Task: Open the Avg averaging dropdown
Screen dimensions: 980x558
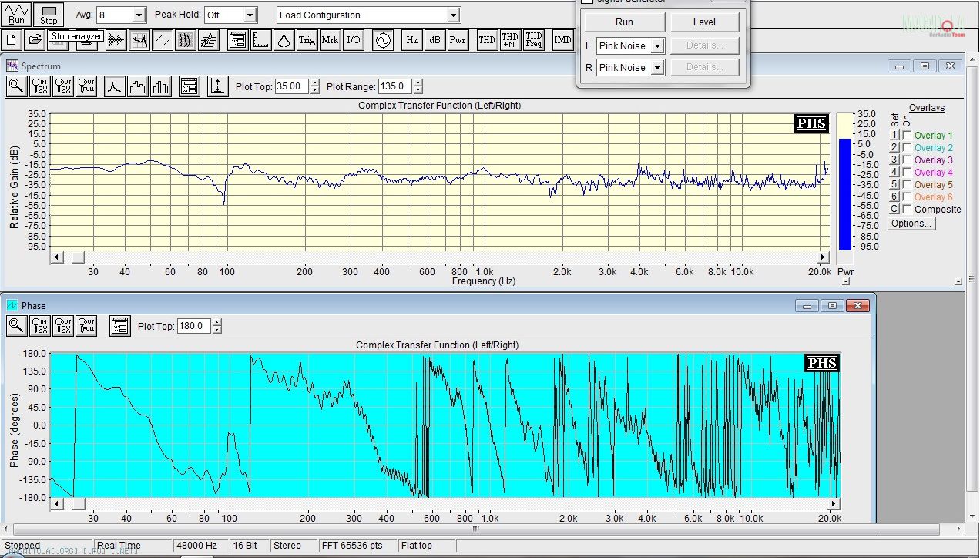Action: 139,15
